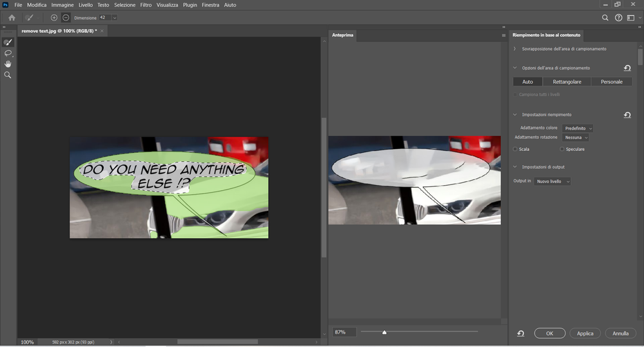Click the Search magnifier icon at top right

[605, 17]
